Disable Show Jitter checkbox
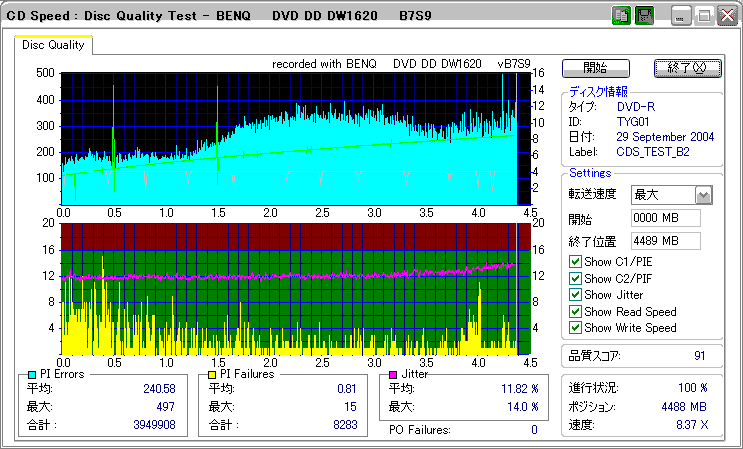Screen dimensions: 743x449 (x=575, y=295)
